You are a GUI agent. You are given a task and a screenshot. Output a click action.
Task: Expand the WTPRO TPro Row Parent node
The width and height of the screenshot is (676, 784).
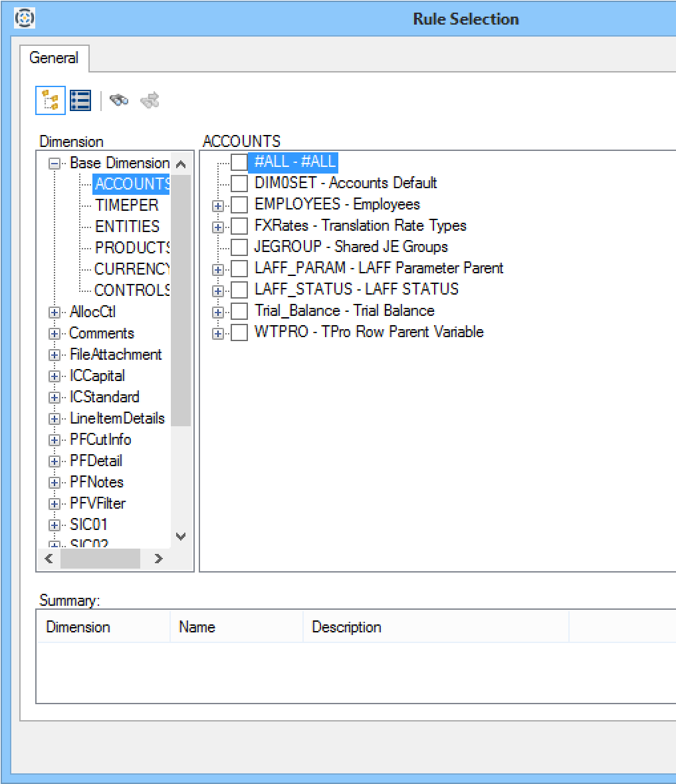coord(217,332)
